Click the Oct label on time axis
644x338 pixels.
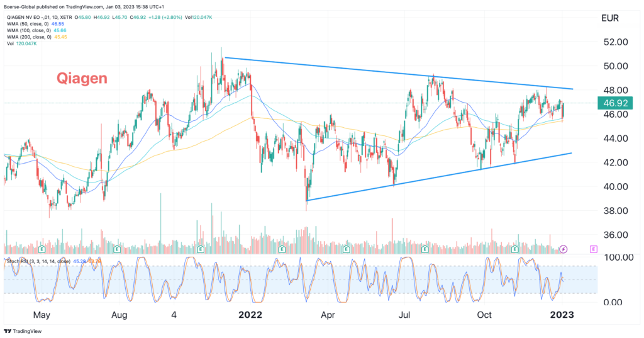coord(484,315)
